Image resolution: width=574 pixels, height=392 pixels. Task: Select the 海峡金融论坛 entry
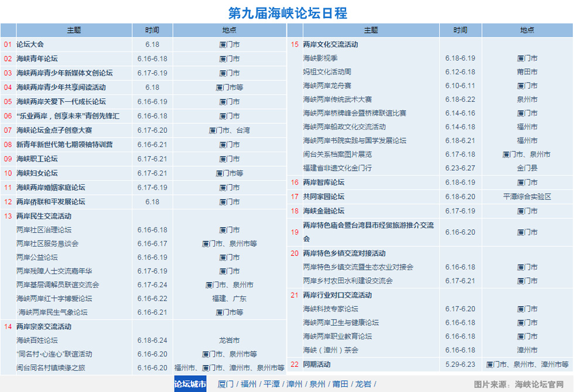(x=323, y=211)
